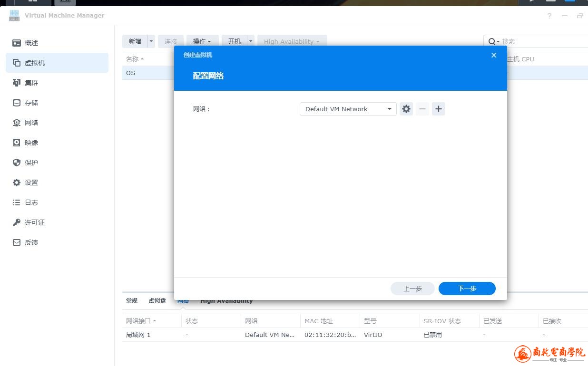The height and width of the screenshot is (366, 588).
Task: Open 设置 settings section
Action: [x=57, y=183]
